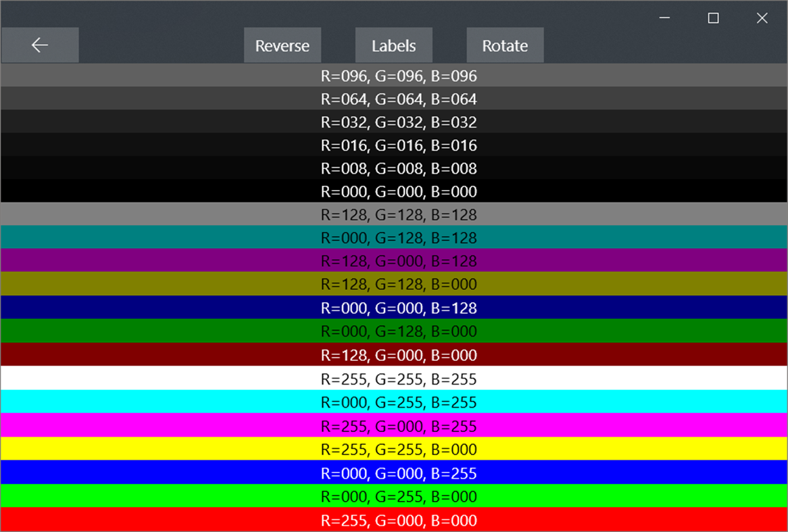The image size is (788, 532).
Task: Click the Rotate button
Action: [504, 45]
